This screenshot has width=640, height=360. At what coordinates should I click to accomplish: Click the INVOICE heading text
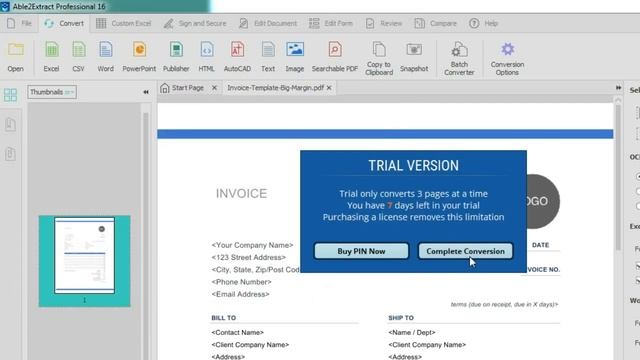pos(241,193)
